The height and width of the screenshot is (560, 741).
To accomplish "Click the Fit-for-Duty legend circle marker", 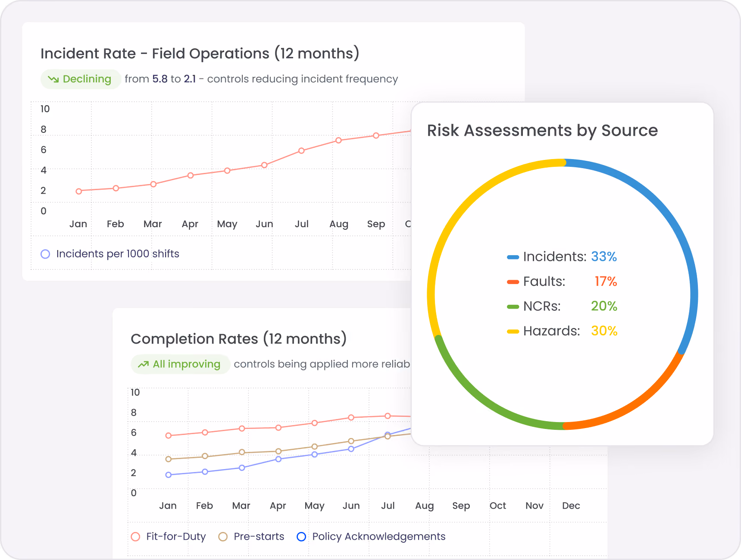I will click(135, 537).
